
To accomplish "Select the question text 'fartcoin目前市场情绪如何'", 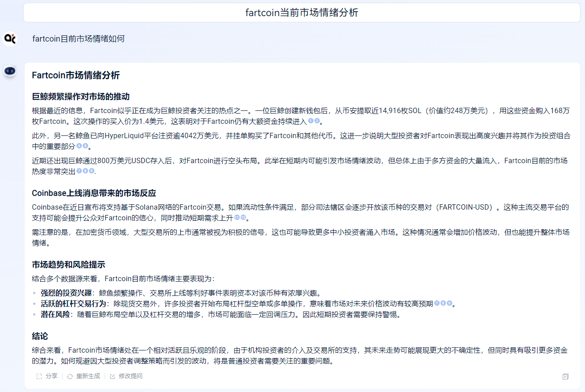I will (x=78, y=39).
